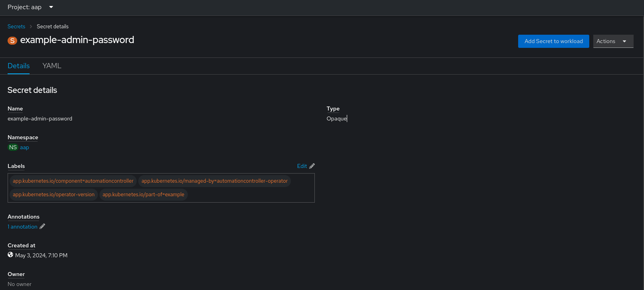Select the Details tab
The width and height of the screenshot is (644, 290).
click(x=19, y=66)
